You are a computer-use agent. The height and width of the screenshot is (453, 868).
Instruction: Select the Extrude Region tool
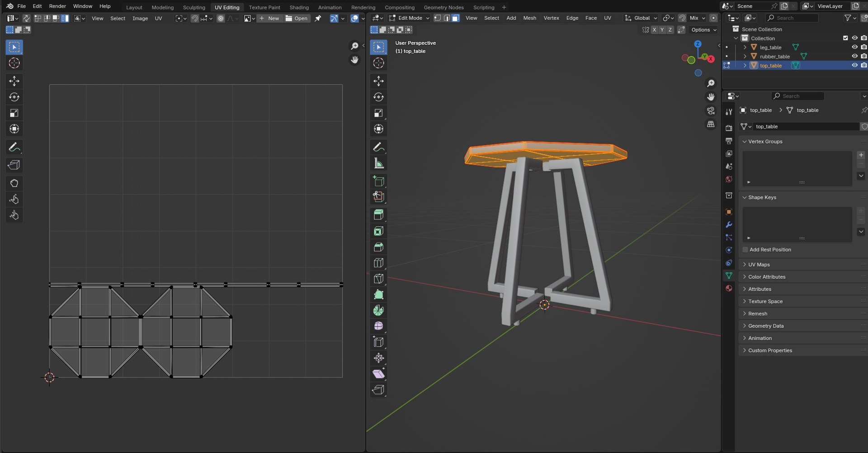tap(378, 215)
